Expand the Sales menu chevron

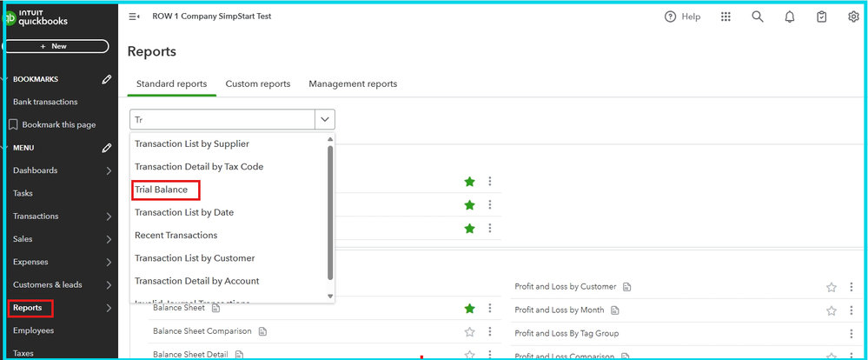coord(109,239)
